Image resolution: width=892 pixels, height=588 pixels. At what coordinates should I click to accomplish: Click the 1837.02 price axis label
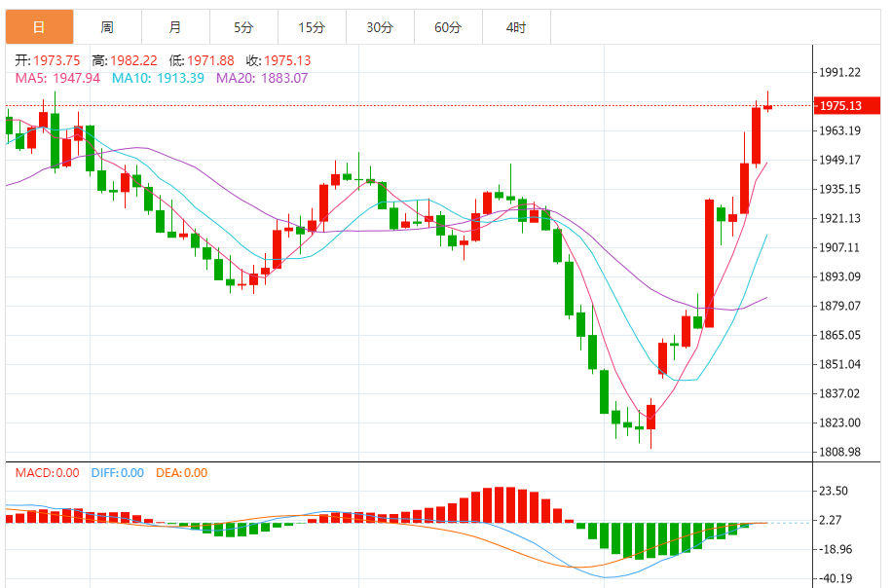839,393
